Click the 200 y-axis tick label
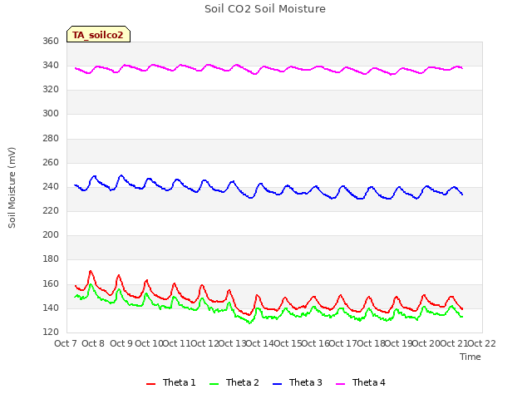 pos(51,234)
